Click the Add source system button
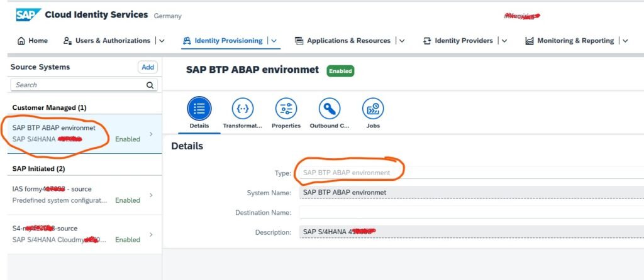Viewport: 644px width, 280px height. tap(147, 67)
